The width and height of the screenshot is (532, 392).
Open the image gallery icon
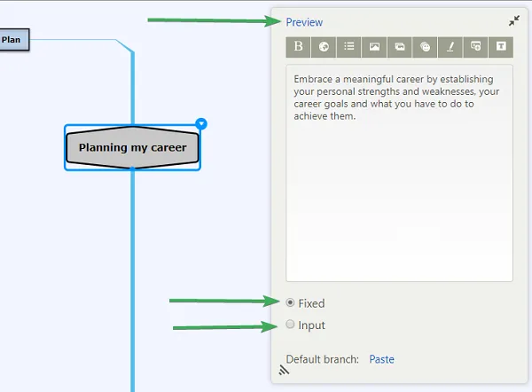click(400, 47)
